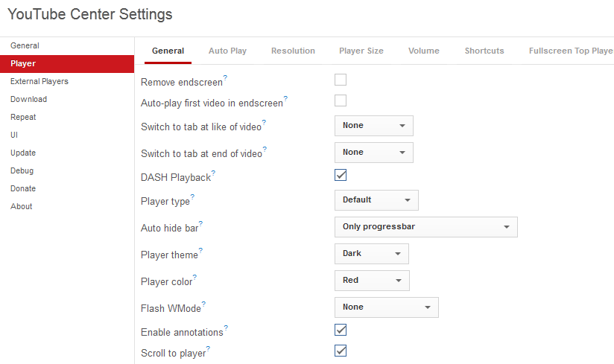Show DASH Playback help tooltip

[213, 173]
